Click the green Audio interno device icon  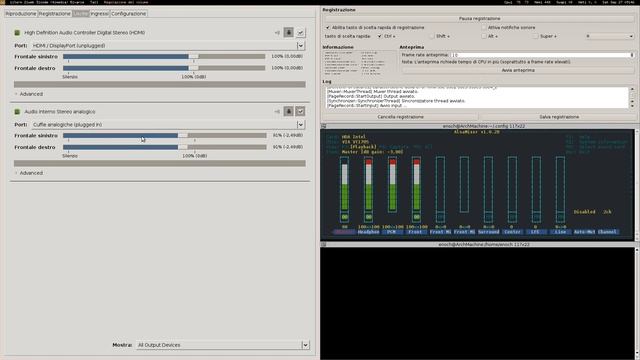pos(17,111)
